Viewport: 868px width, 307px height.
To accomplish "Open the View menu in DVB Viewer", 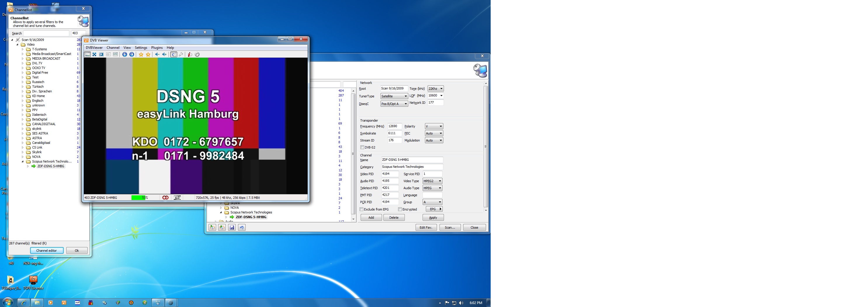I will click(127, 48).
